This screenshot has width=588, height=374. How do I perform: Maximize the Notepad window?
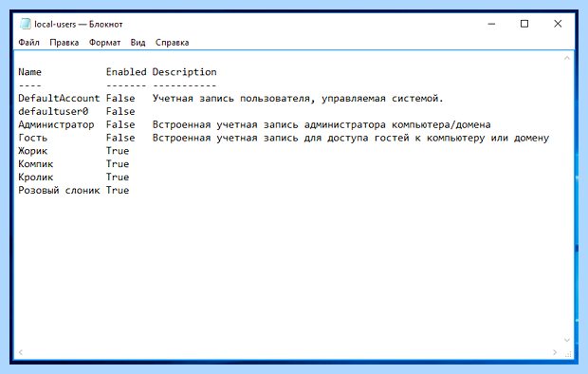click(524, 24)
